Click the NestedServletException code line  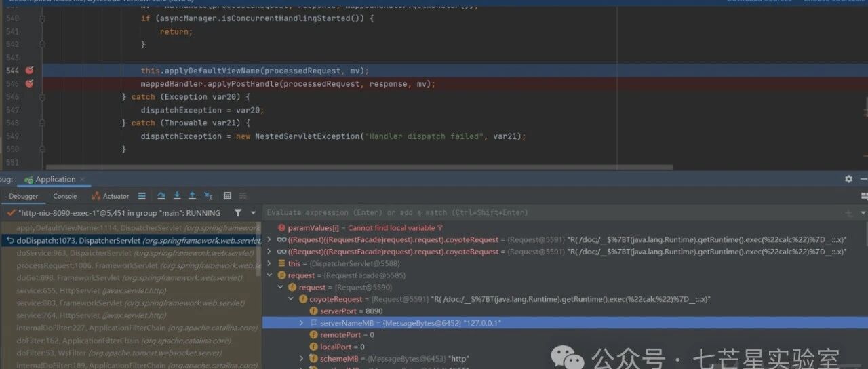click(333, 136)
